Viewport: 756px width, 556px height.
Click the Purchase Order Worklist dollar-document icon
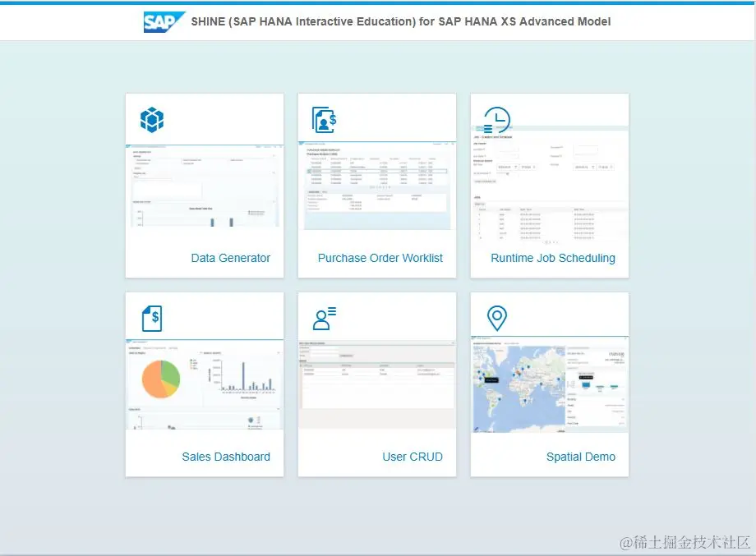click(324, 120)
